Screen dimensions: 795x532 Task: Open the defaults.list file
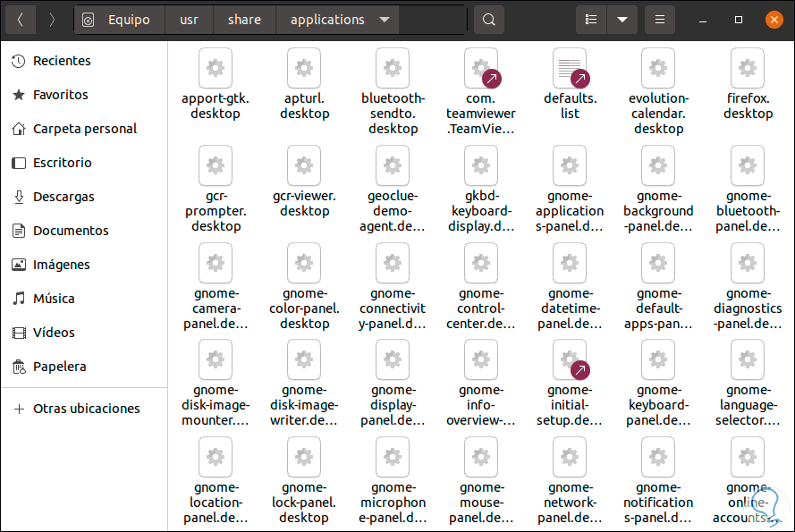[569, 68]
